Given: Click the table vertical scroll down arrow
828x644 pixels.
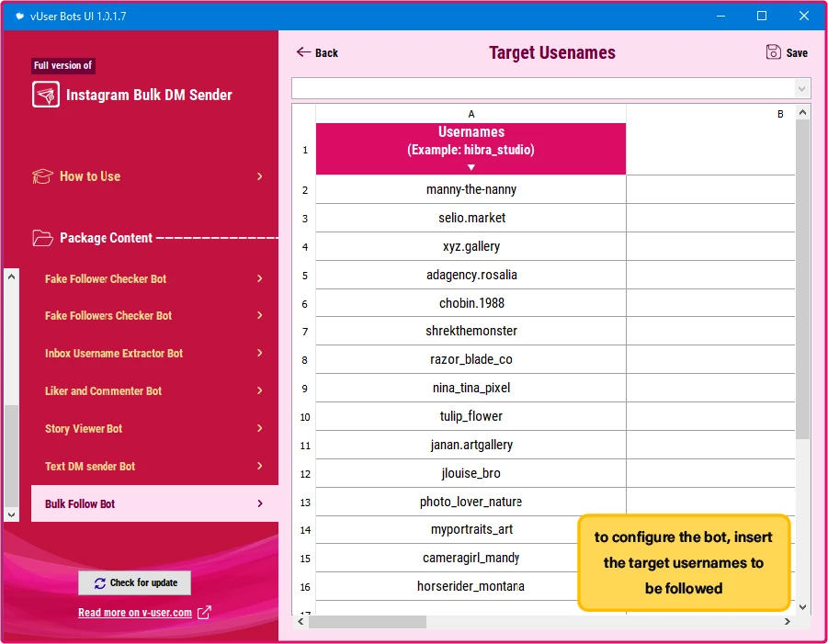Looking at the screenshot, I should tap(802, 607).
